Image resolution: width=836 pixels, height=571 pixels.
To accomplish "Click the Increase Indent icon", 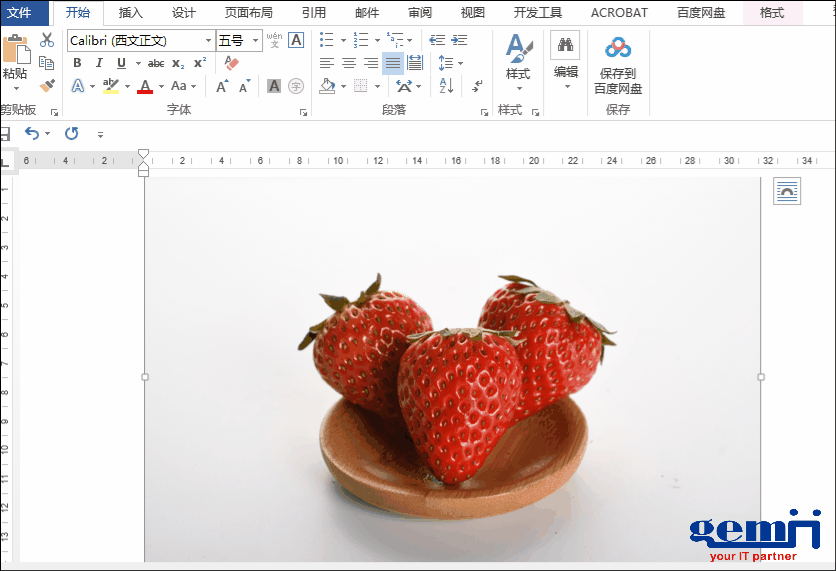I will [x=458, y=40].
